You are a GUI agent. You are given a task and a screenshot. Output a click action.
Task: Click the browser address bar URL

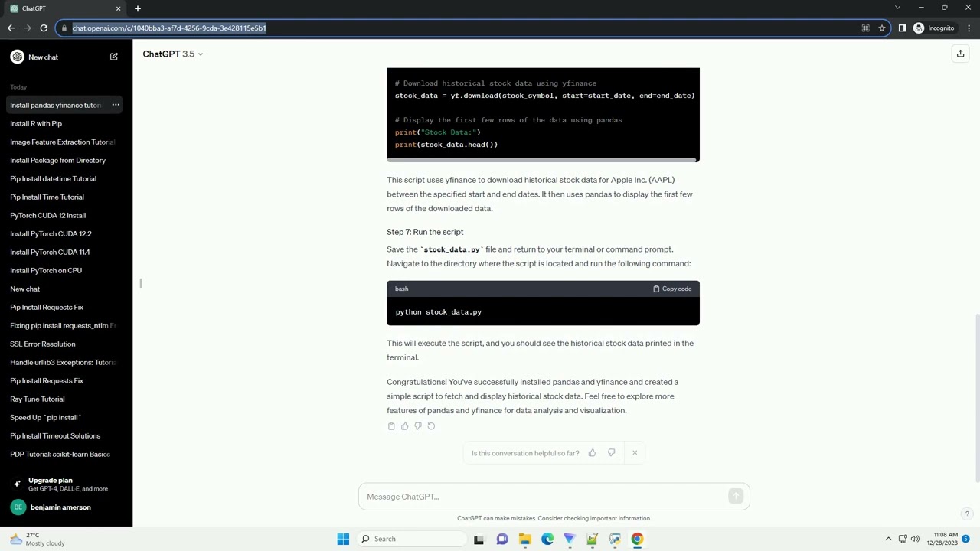click(169, 28)
